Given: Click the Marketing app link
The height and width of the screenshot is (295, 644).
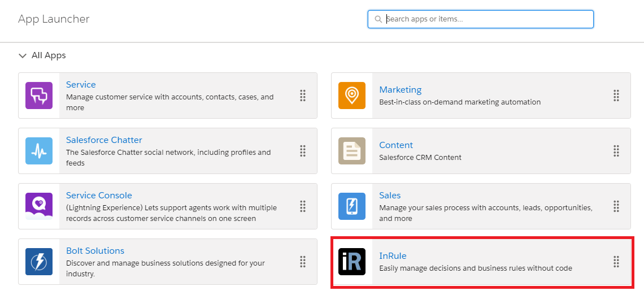Looking at the screenshot, I should coord(401,89).
